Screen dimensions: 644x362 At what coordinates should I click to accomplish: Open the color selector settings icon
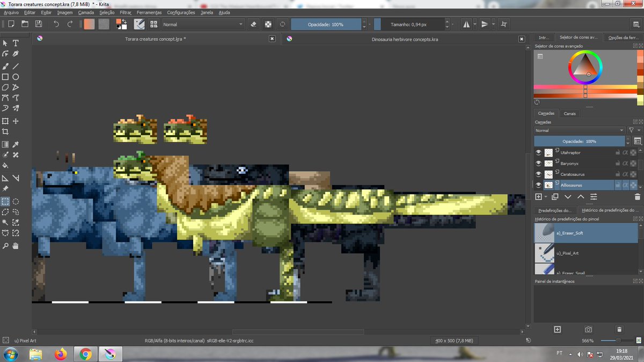pos(540,56)
